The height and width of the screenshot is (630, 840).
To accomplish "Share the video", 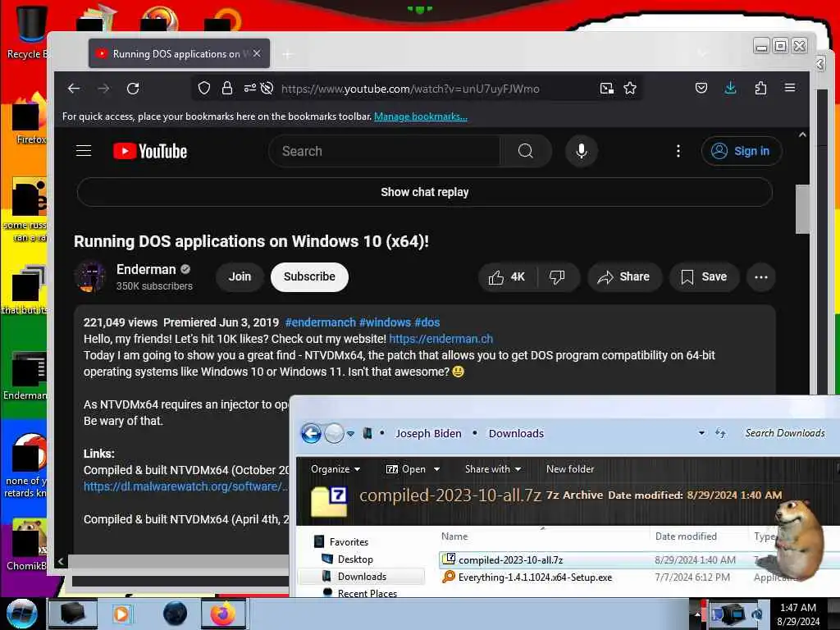I will coord(624,277).
